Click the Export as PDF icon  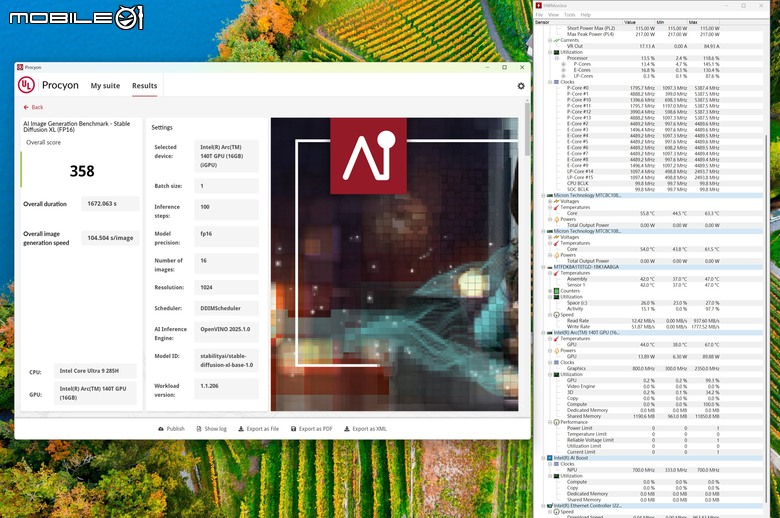point(293,429)
